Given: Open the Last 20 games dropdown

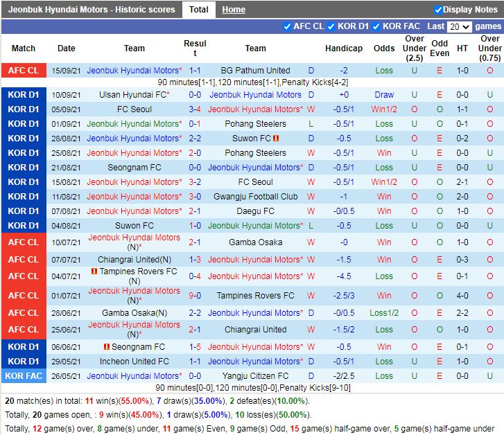Looking at the screenshot, I should click(459, 27).
